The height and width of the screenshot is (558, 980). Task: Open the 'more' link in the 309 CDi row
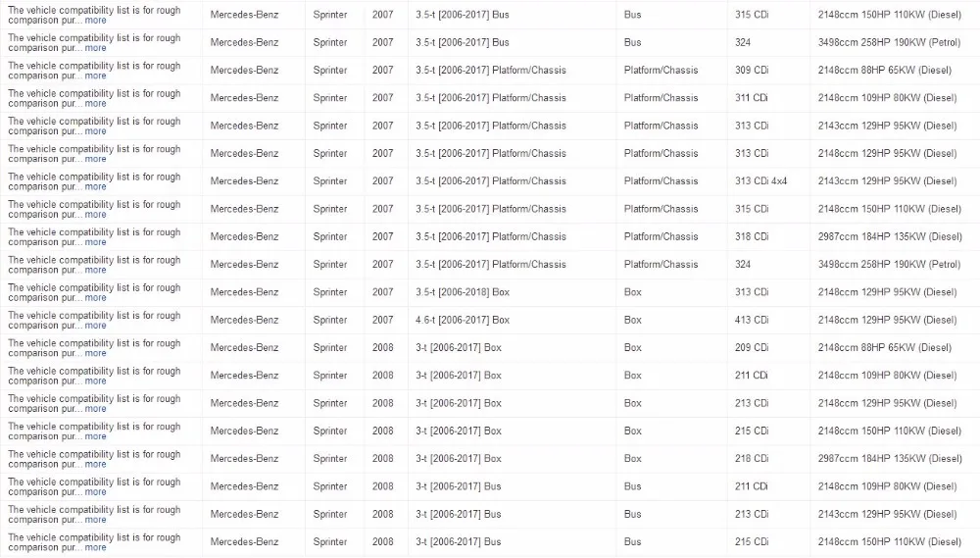96,76
